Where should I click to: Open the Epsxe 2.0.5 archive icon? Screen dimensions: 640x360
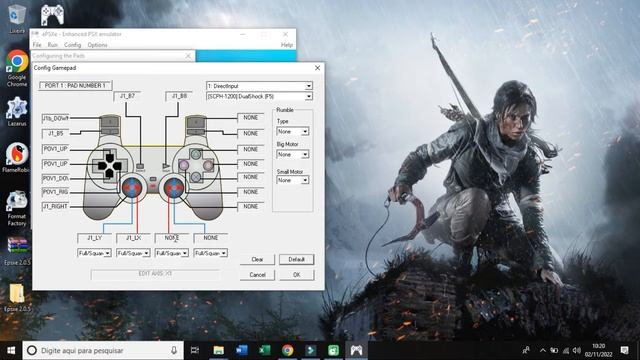click(17, 251)
